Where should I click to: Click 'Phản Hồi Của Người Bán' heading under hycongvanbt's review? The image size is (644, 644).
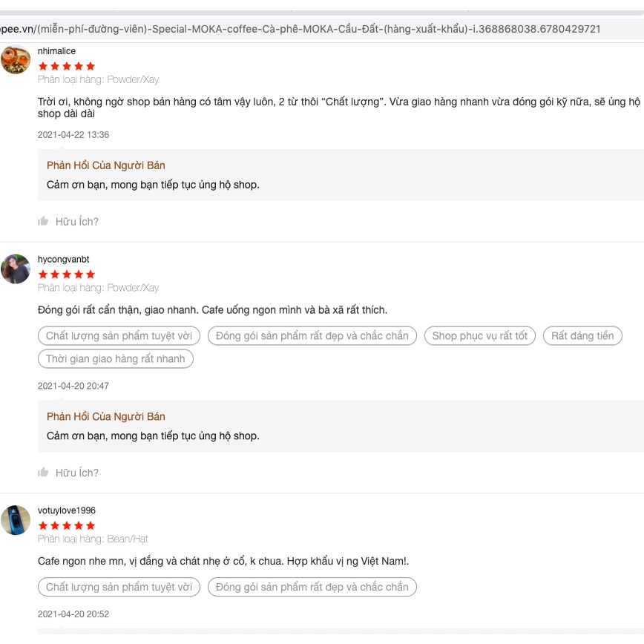[106, 416]
